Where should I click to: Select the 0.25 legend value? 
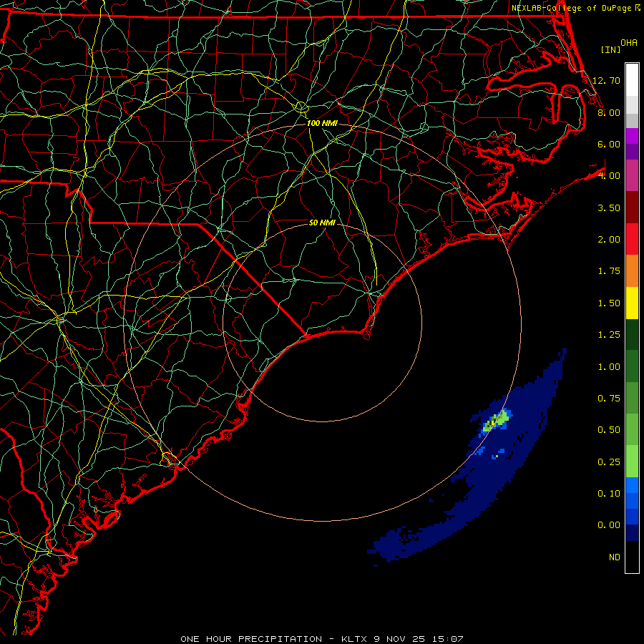609,462
